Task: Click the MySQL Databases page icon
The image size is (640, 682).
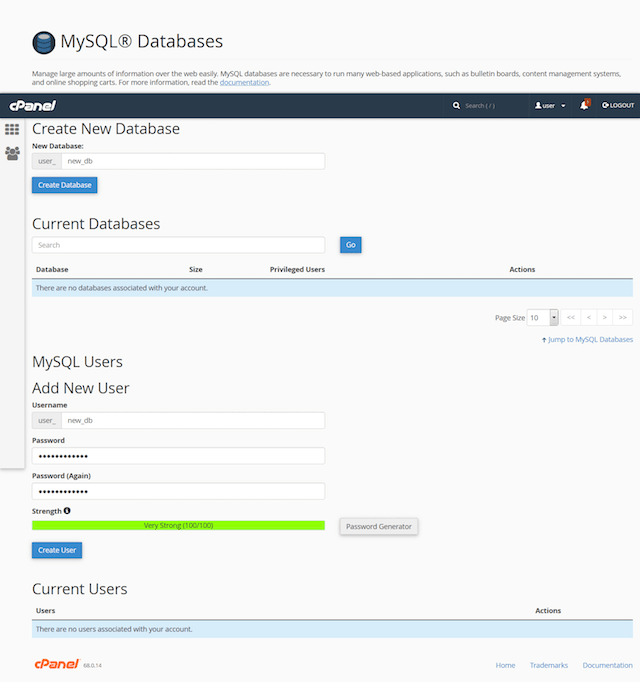Action: pos(43,42)
